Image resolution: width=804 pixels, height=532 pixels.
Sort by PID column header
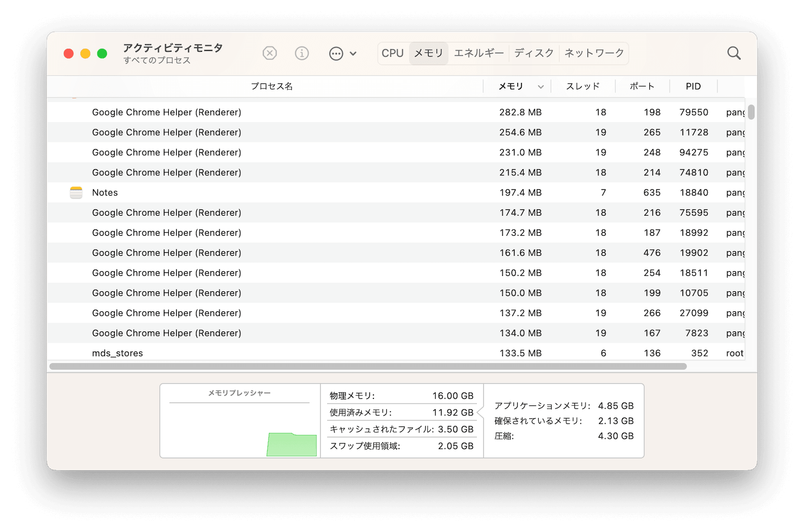[693, 86]
